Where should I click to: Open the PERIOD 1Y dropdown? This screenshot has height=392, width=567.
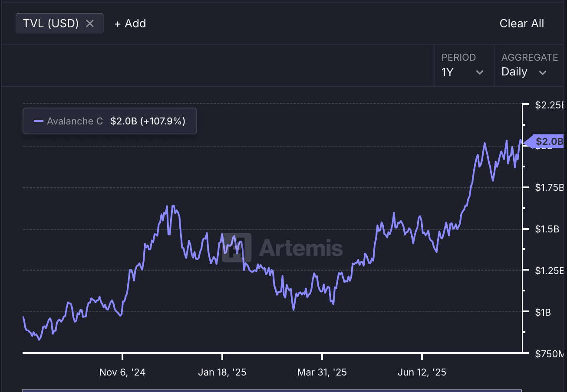462,66
